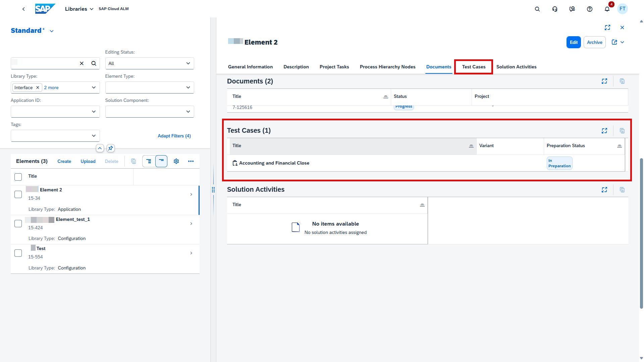The image size is (644, 362).
Task: Check the Element 2 row checkbox
Action: pos(18,194)
